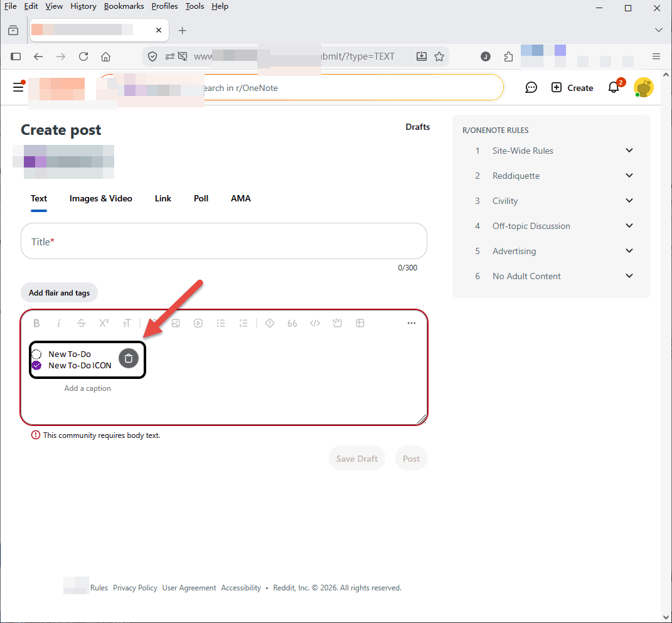Open the User Agreement link

[189, 588]
